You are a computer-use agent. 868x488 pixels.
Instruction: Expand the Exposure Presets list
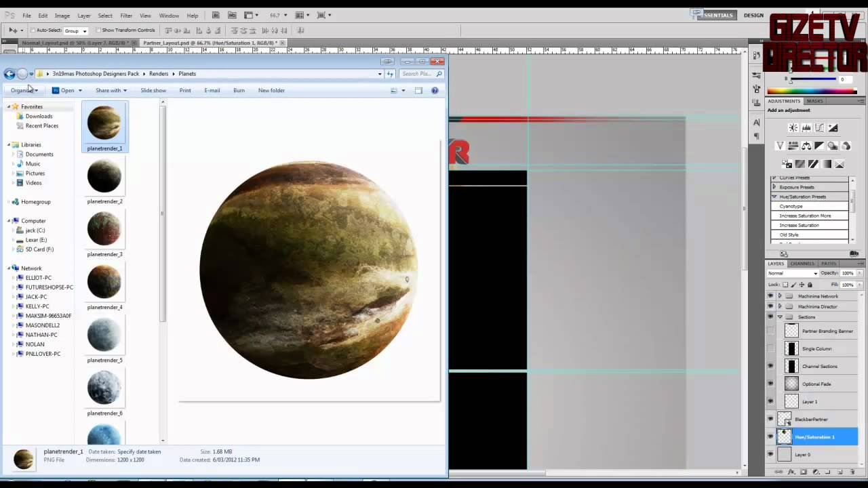(x=774, y=187)
